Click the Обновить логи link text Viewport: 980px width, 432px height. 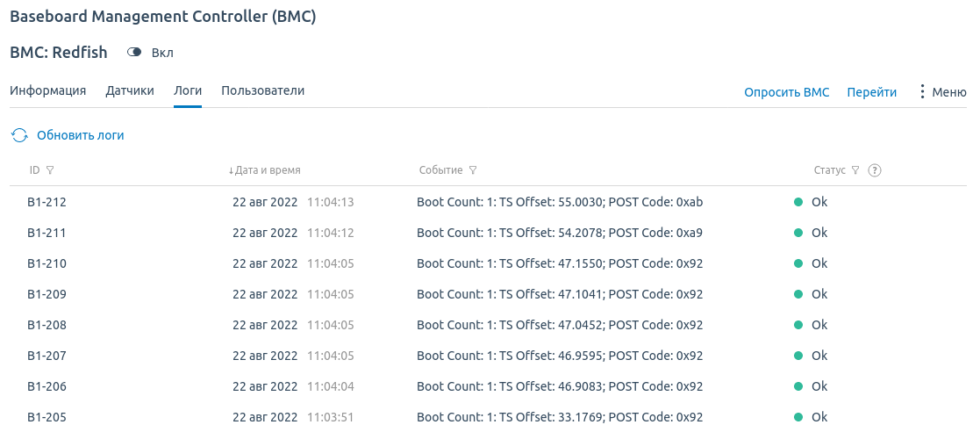[81, 135]
